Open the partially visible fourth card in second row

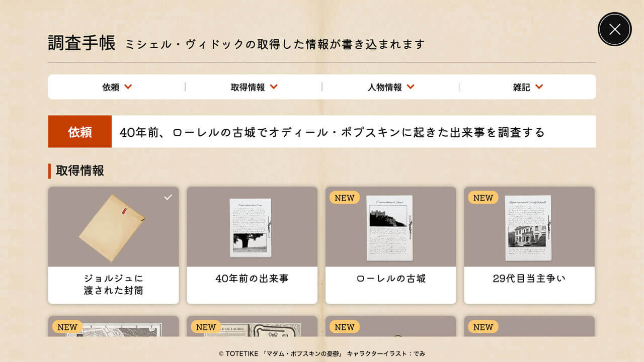(529, 326)
